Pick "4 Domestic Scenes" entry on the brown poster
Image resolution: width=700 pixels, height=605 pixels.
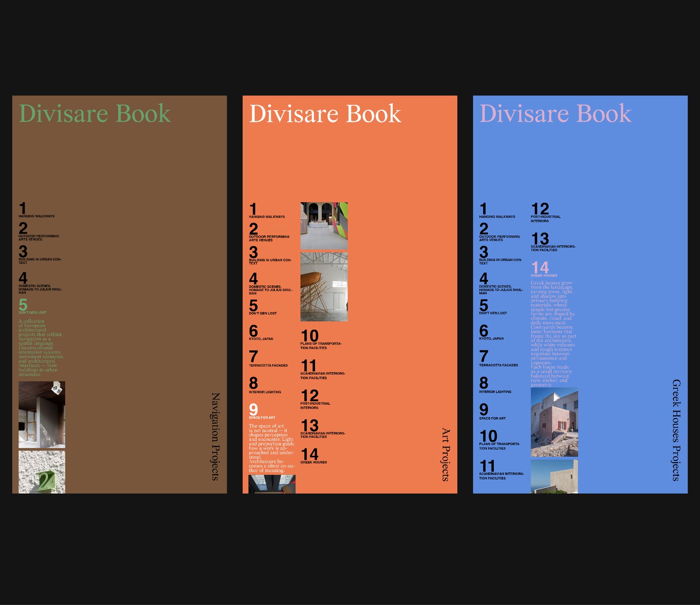tap(40, 283)
